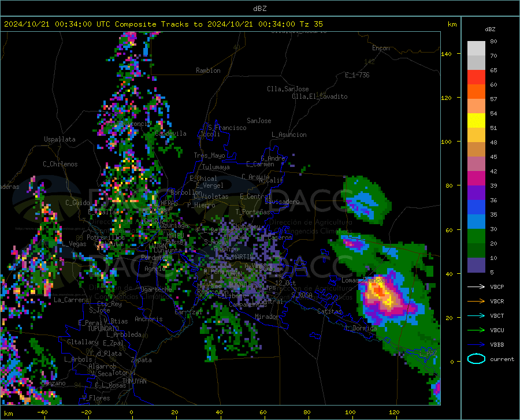This screenshot has height=420, width=520.
Task: Pick the topmost light gray swatch below 80
Action: click(x=476, y=49)
